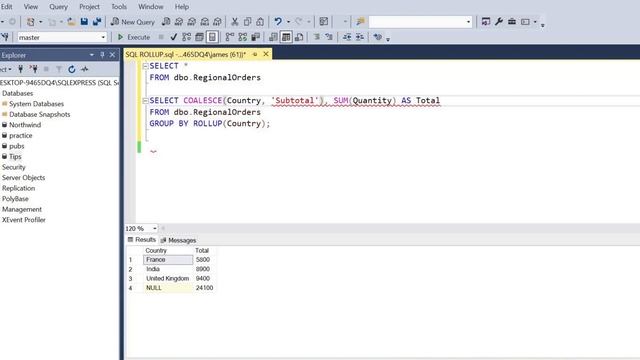Undo the last edit

278,22
